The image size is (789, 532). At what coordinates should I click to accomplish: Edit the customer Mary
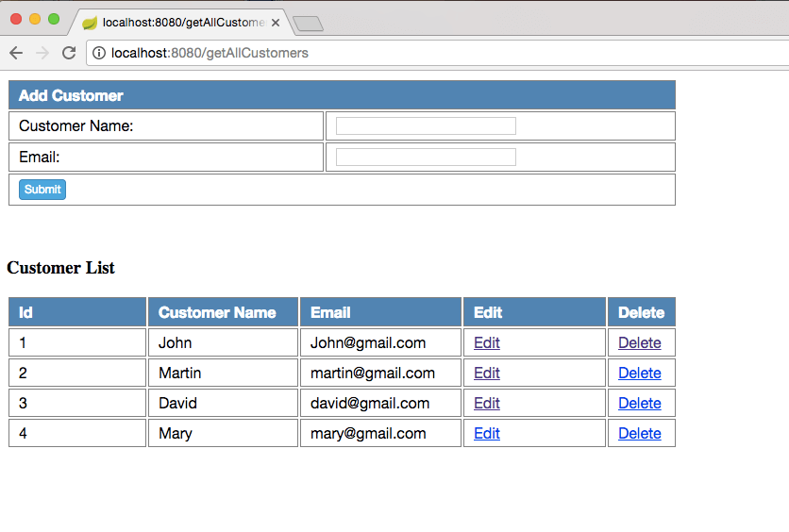487,434
